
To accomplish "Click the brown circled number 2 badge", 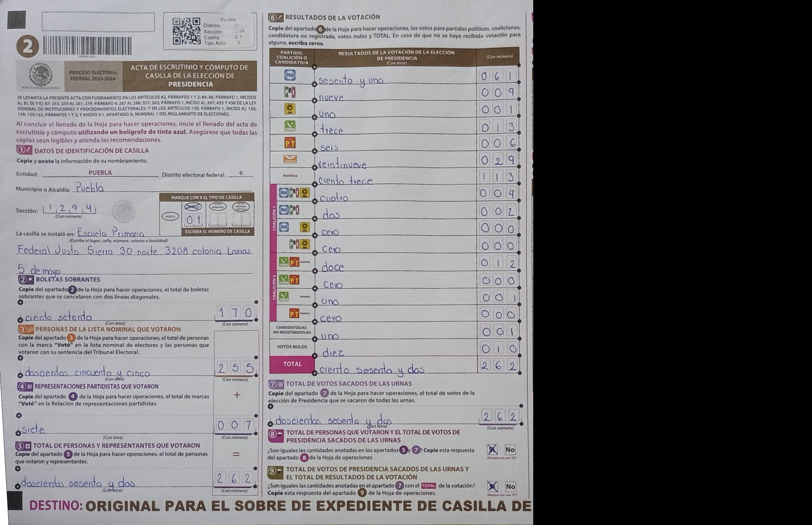I will [x=27, y=47].
